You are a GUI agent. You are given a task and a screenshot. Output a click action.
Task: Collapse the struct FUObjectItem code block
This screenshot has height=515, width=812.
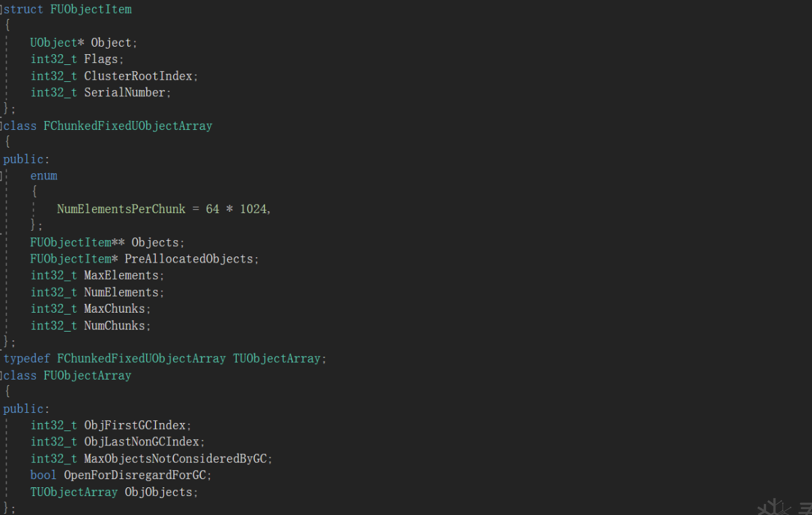click(2, 9)
